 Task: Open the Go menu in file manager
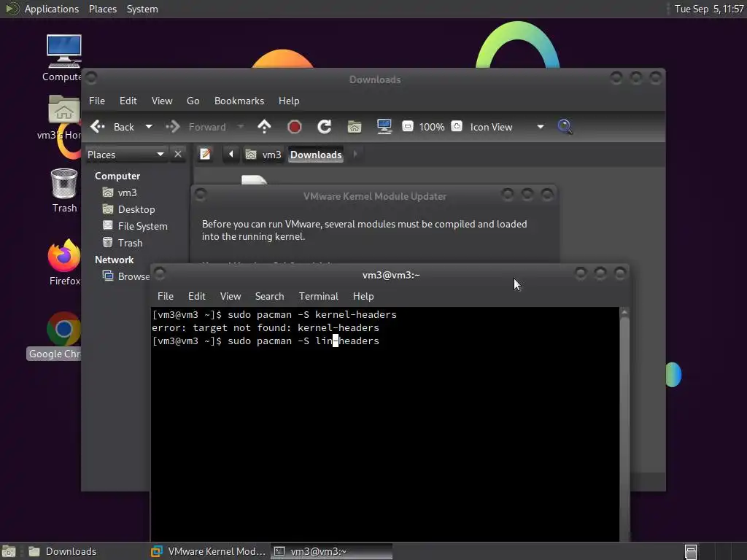coord(193,101)
